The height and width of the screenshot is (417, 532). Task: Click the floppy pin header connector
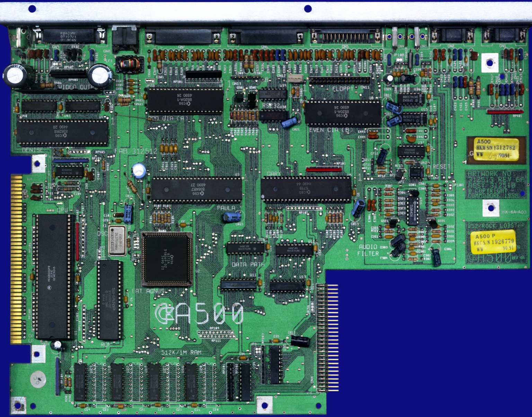coord(339,80)
